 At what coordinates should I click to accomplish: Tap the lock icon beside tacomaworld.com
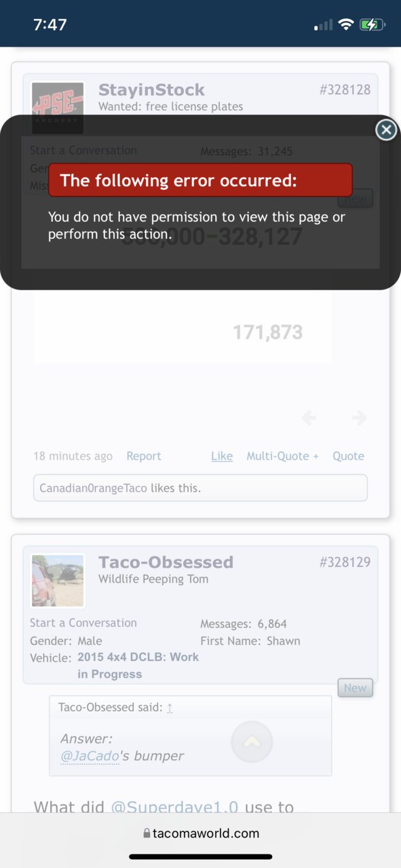point(147,833)
